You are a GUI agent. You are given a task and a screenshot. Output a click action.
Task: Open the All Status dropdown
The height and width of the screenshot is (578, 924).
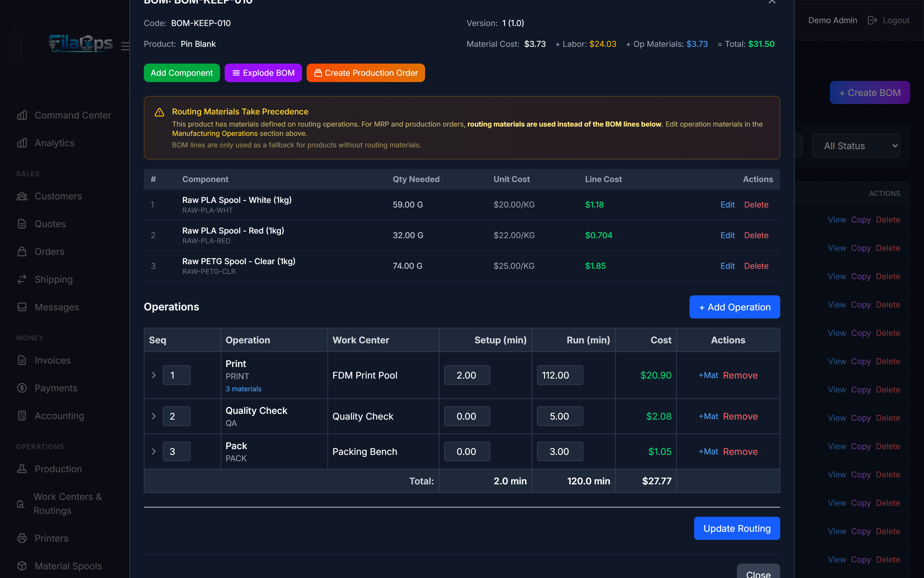[x=856, y=146]
